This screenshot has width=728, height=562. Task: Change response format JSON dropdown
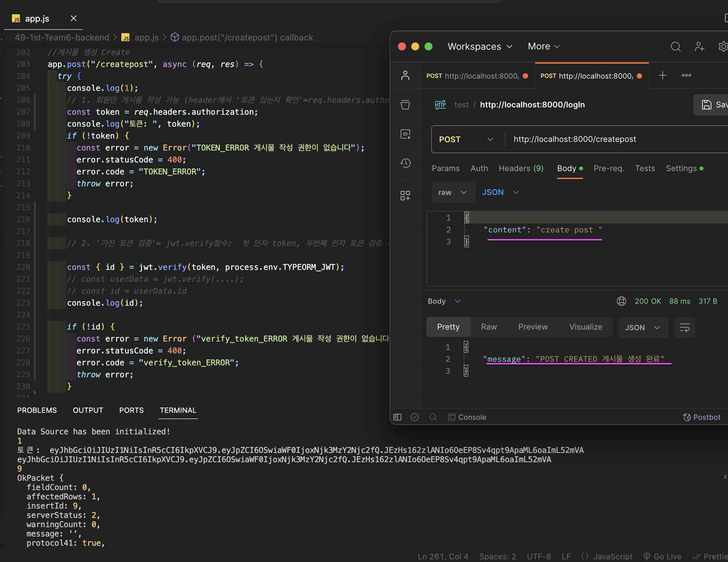(643, 328)
